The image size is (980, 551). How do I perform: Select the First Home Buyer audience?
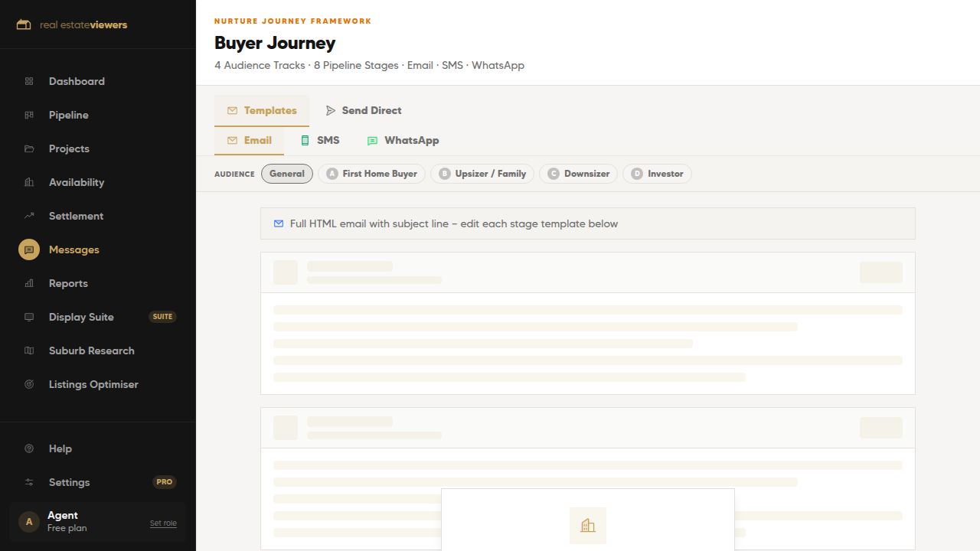pyautogui.click(x=371, y=174)
